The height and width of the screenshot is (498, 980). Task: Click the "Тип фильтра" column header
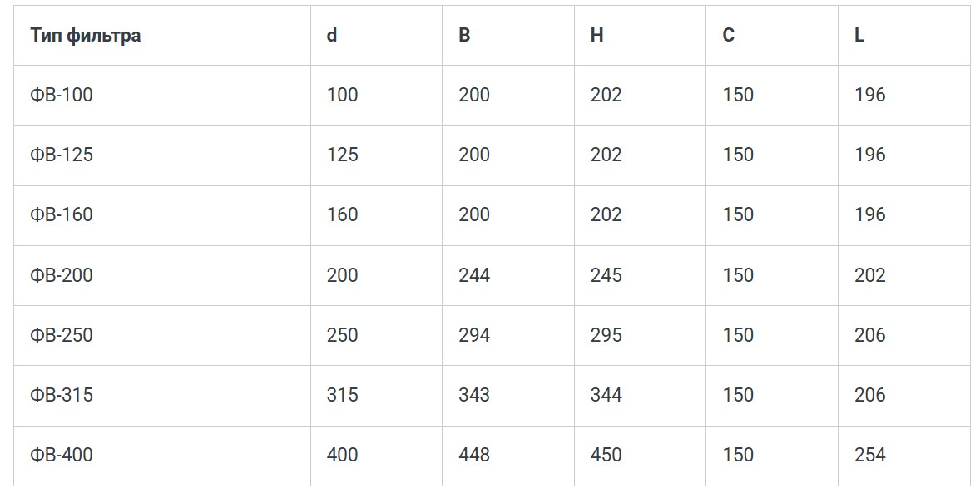click(x=85, y=36)
